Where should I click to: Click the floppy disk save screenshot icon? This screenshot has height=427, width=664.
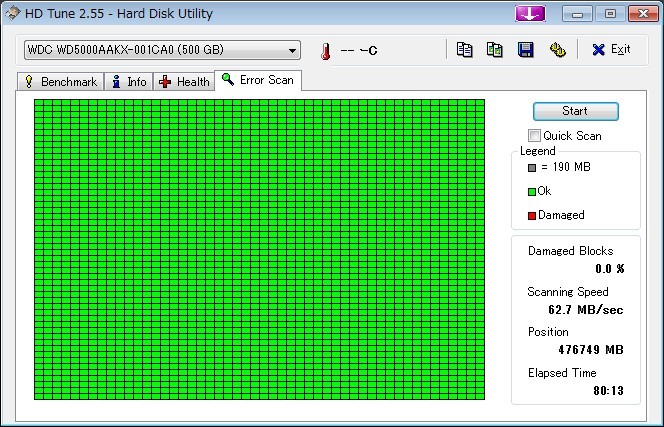tap(526, 50)
